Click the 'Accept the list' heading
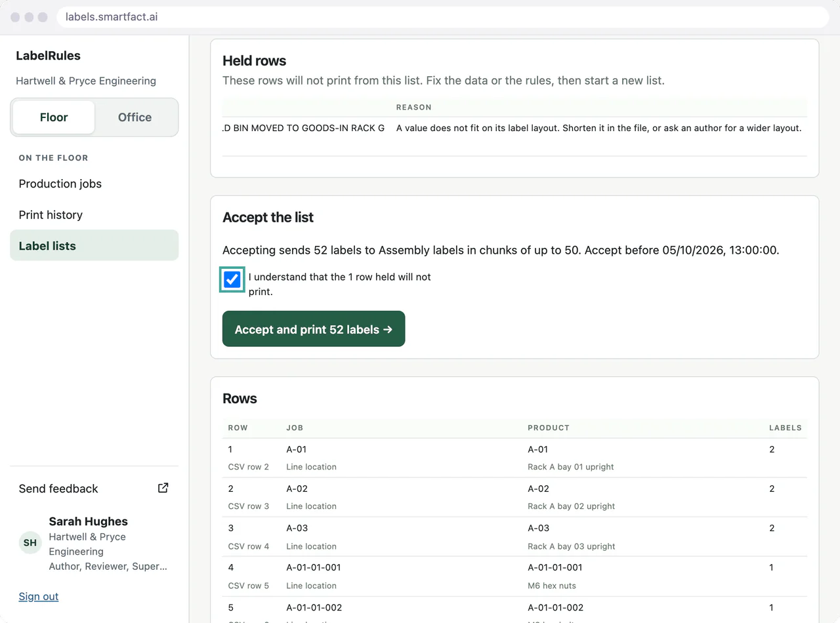Image resolution: width=840 pixels, height=623 pixels. (268, 217)
